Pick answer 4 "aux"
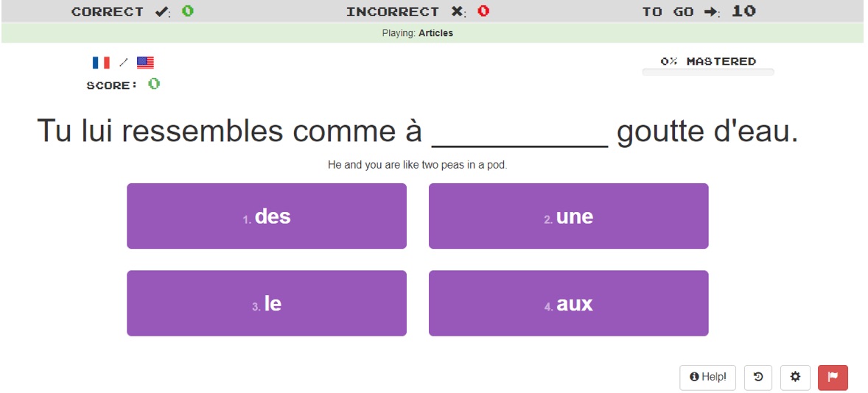 click(x=569, y=303)
